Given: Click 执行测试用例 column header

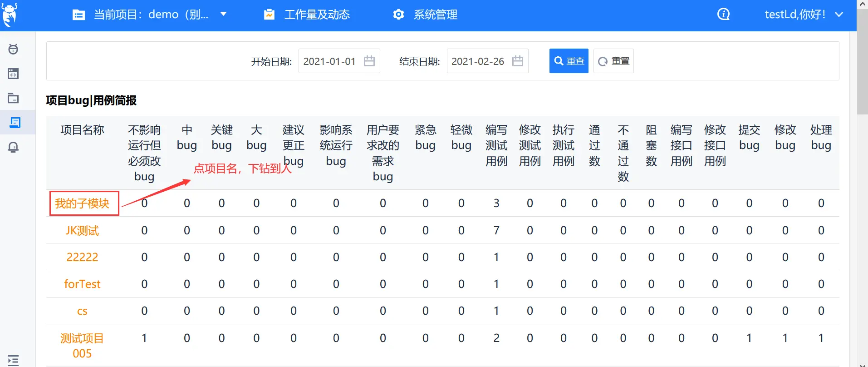Looking at the screenshot, I should pos(564,145).
